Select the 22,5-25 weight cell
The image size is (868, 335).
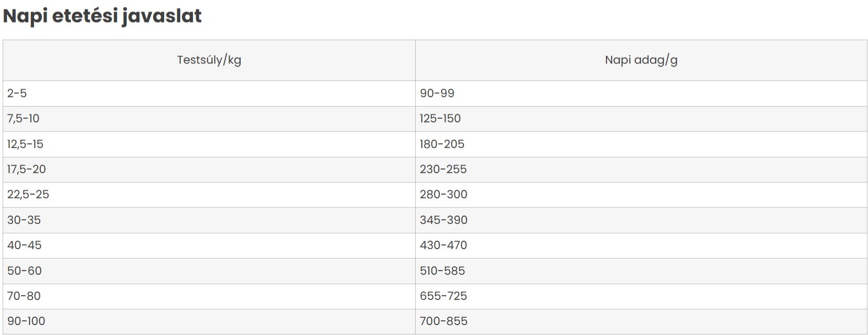(209, 195)
